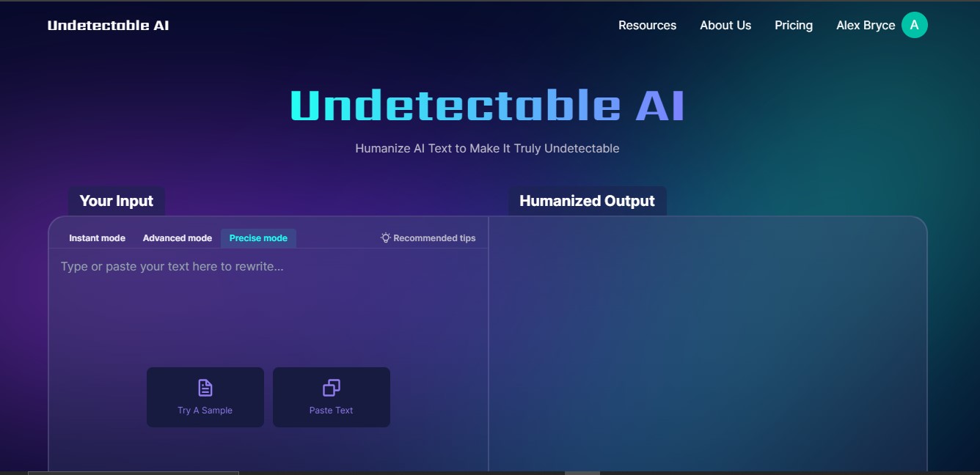Viewport: 980px width, 475px height.
Task: Select the Try A Sample card
Action: coord(205,397)
